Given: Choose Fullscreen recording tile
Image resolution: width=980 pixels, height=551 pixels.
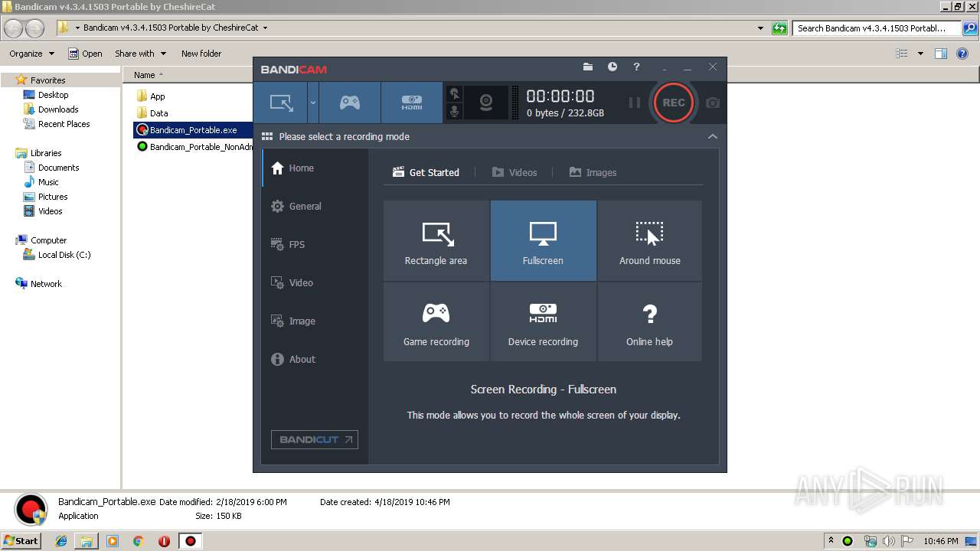Looking at the screenshot, I should point(543,241).
